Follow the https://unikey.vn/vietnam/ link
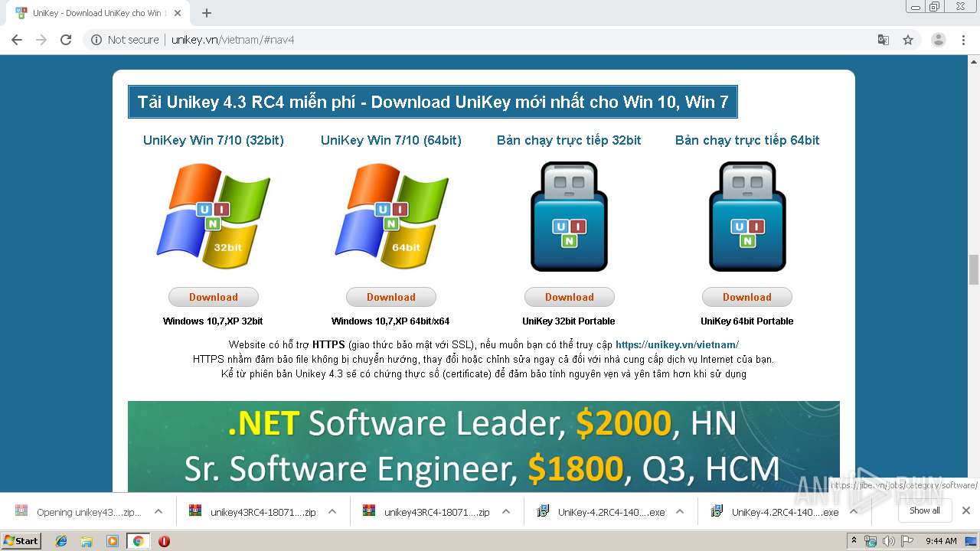980x551 pixels. 677,345
